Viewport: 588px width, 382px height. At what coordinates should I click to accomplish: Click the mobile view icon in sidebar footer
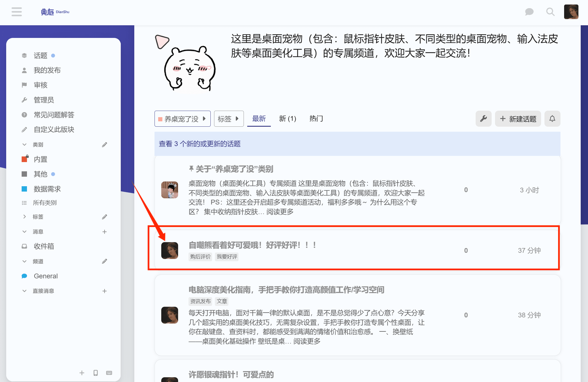[96, 373]
